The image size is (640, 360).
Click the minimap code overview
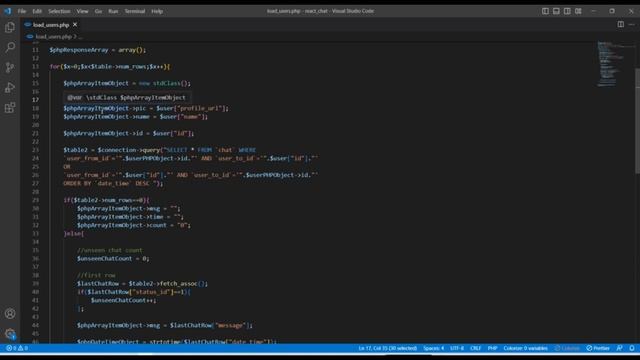(612, 63)
